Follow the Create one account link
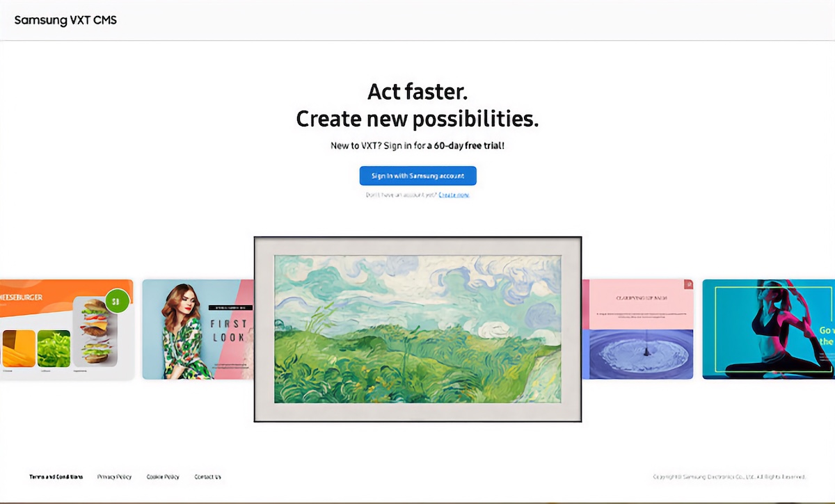This screenshot has width=835, height=504. click(x=454, y=195)
